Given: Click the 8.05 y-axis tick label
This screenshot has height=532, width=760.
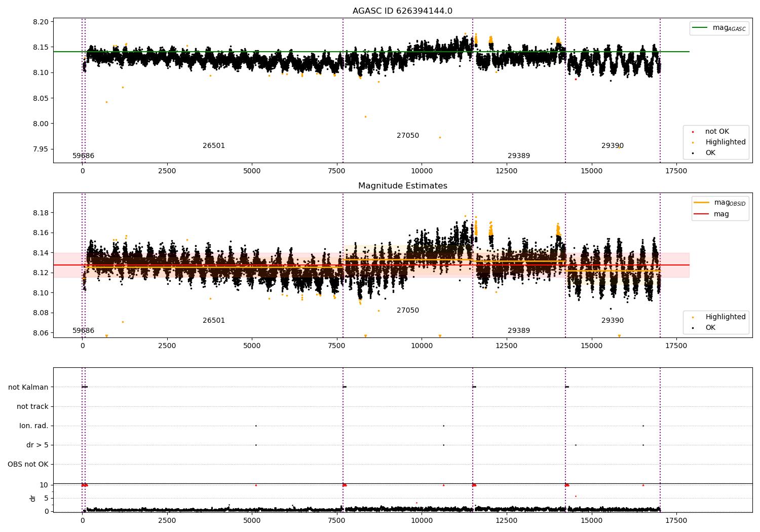Looking at the screenshot, I should click(x=42, y=98).
